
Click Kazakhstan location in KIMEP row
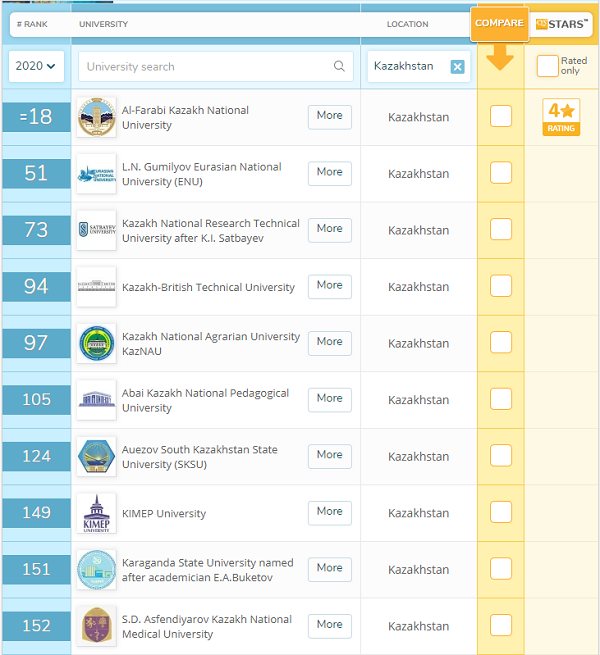419,513
